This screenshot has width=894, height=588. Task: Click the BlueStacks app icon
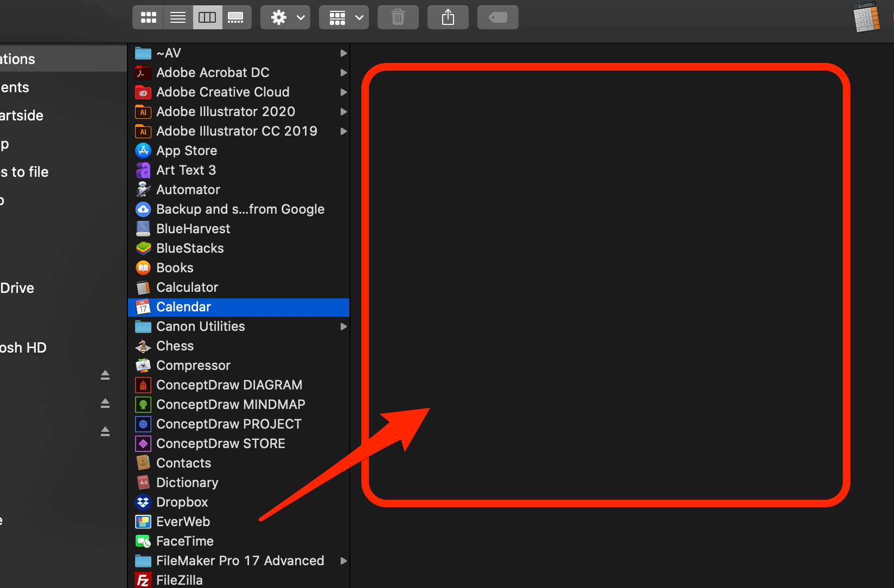tap(143, 248)
